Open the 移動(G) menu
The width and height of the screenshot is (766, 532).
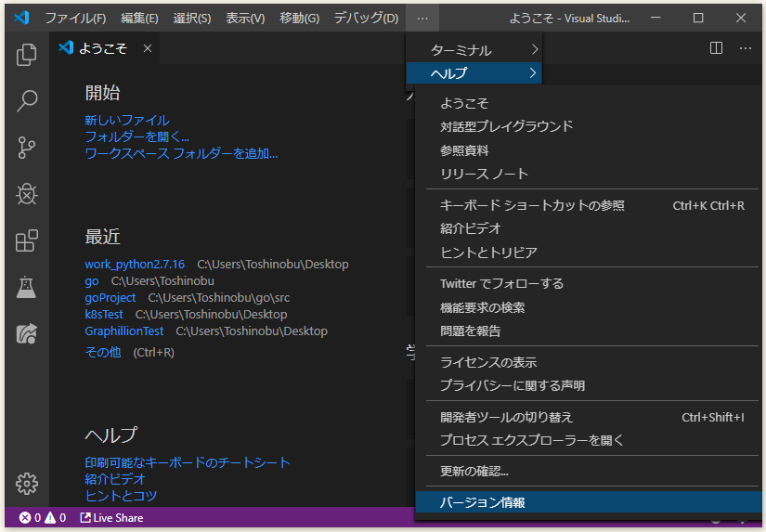point(299,18)
